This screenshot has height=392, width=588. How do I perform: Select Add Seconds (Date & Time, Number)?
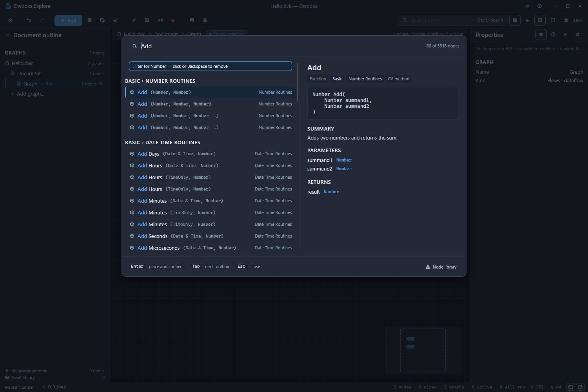coord(211,236)
